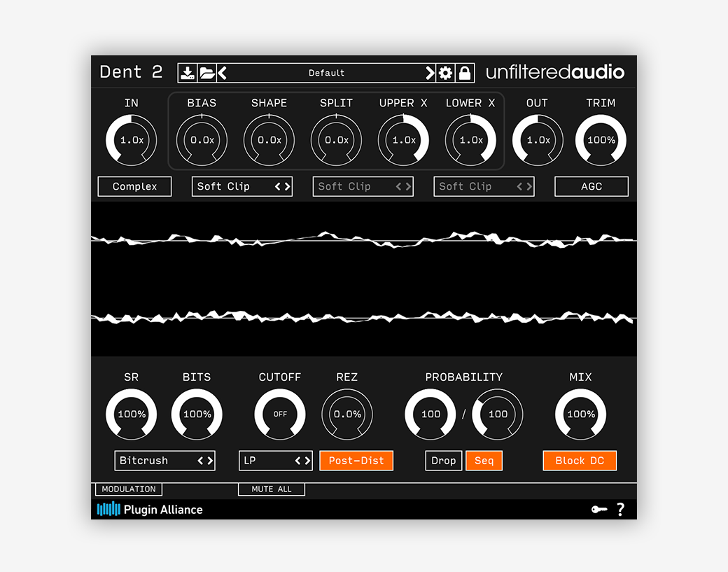This screenshot has height=572, width=728.
Task: Turn off Block DC
Action: (580, 461)
